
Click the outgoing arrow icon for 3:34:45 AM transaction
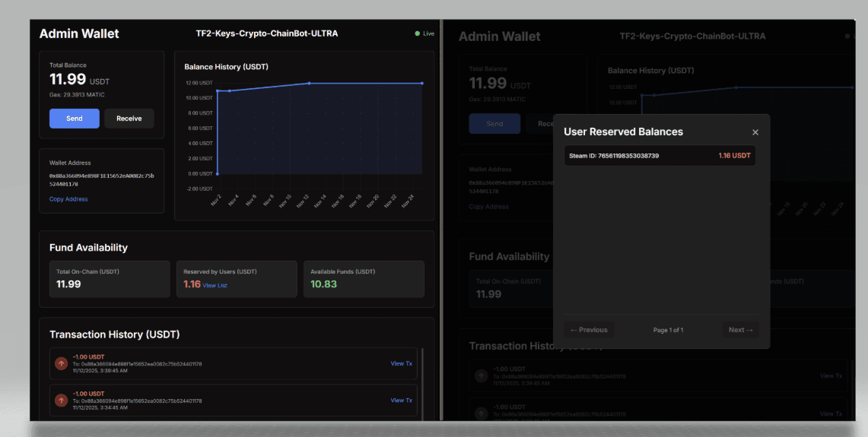pos(62,401)
